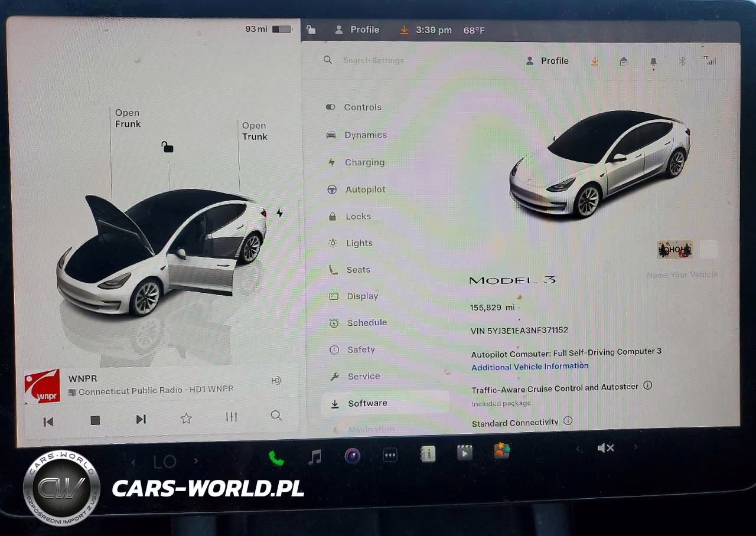This screenshot has height=536, width=756.
Task: Tap the HomeLink garage icon
Action: coord(624,61)
